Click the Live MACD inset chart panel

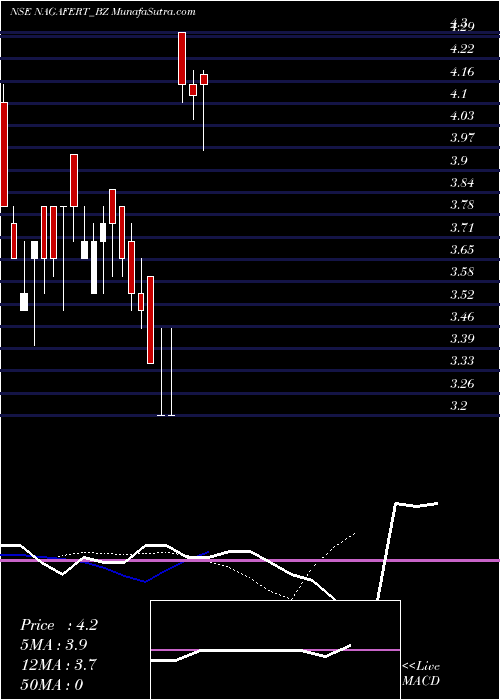[275, 650]
